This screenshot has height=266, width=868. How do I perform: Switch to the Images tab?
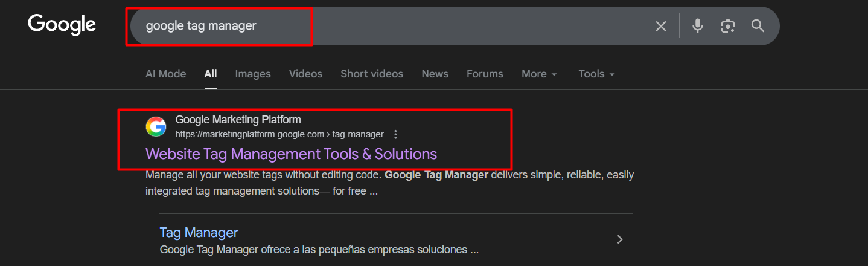click(253, 74)
